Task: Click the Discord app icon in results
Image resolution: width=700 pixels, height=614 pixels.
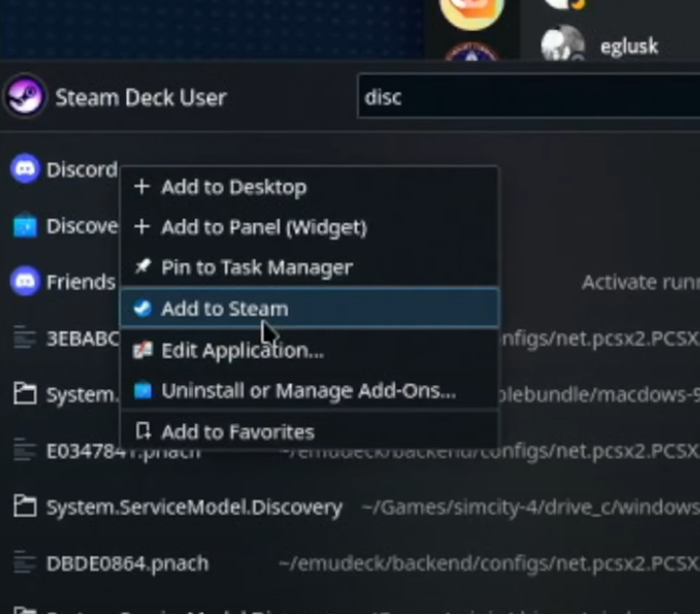Action: click(25, 169)
